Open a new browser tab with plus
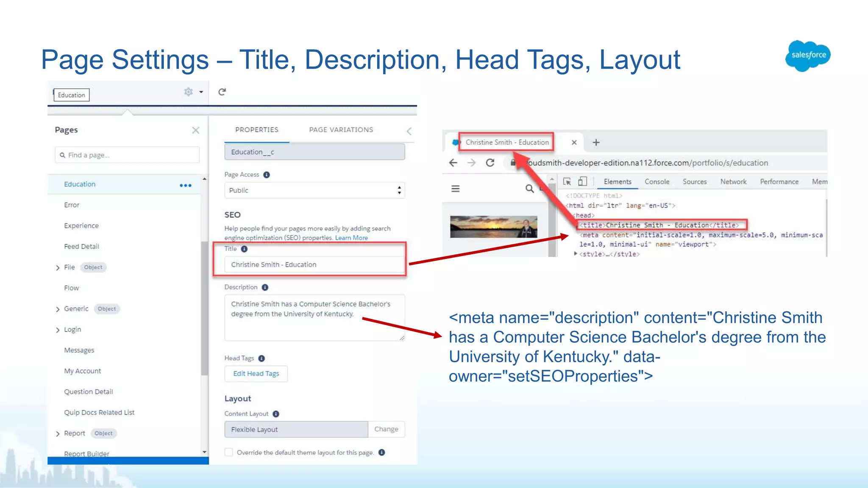The height and width of the screenshot is (488, 868). 596,143
